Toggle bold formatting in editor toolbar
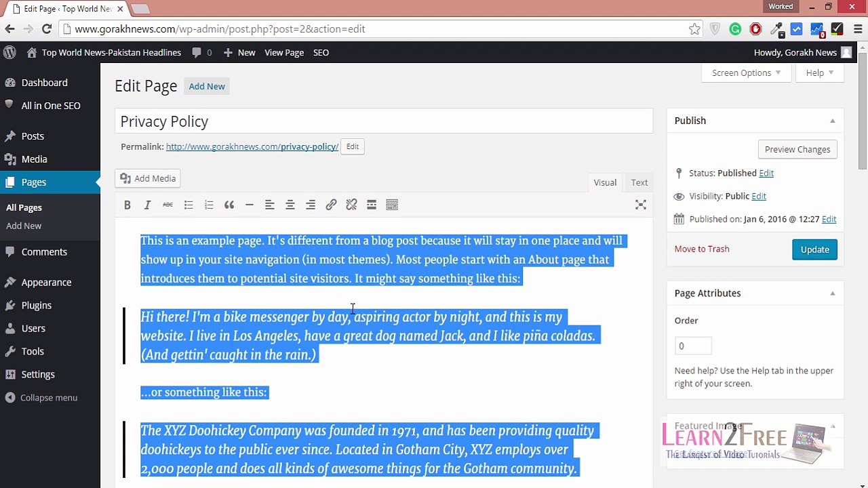868x488 pixels. [x=127, y=205]
